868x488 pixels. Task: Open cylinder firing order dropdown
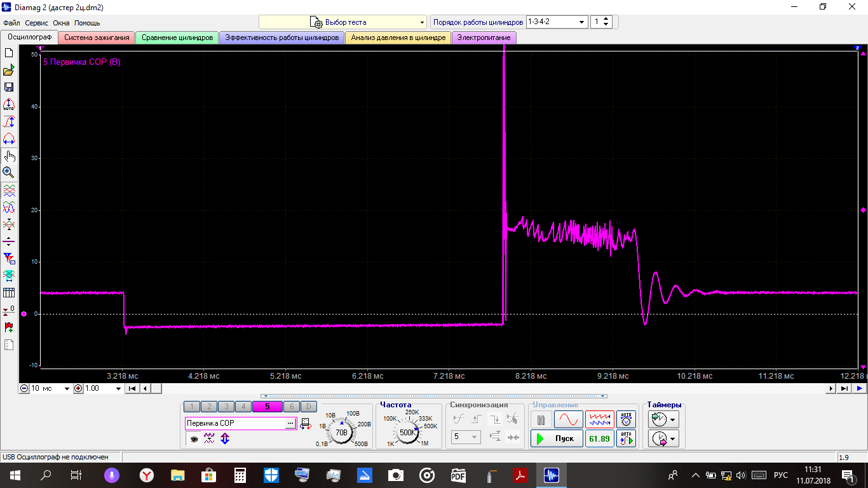[x=557, y=22]
